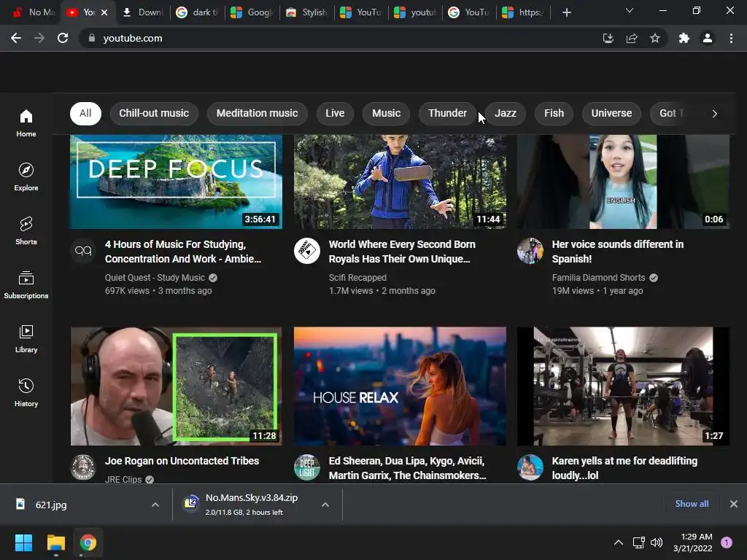Open the network icon in system tray

pyautogui.click(x=638, y=542)
